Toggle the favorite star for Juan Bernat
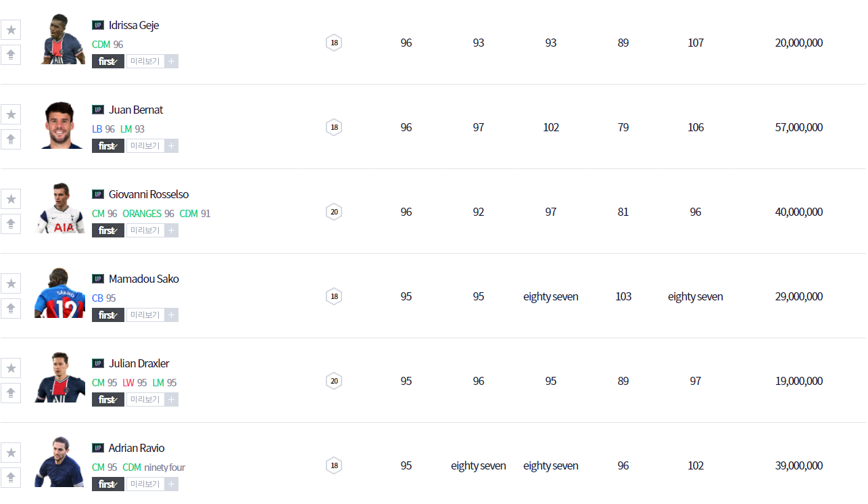Viewport: 868px width, 504px height. (x=11, y=114)
